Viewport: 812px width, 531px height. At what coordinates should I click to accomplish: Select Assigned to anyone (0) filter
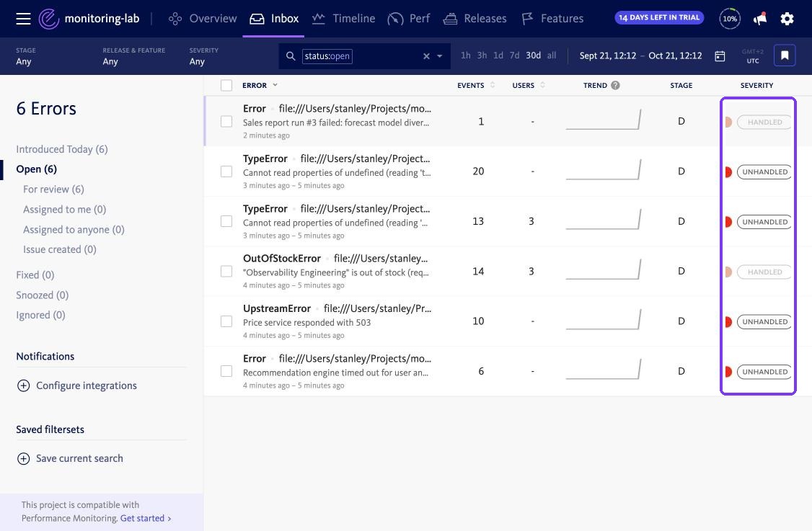tap(74, 230)
